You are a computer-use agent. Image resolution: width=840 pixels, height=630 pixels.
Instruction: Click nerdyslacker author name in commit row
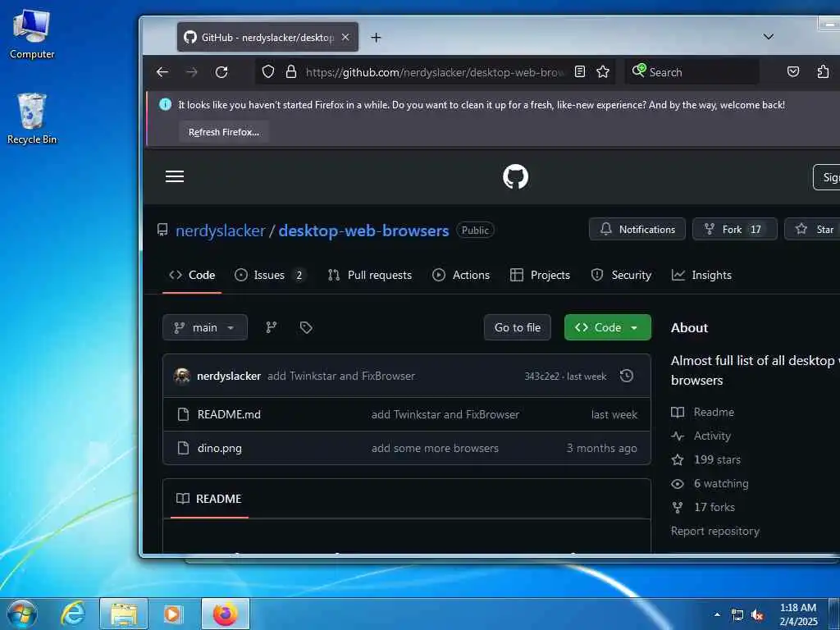tap(229, 376)
